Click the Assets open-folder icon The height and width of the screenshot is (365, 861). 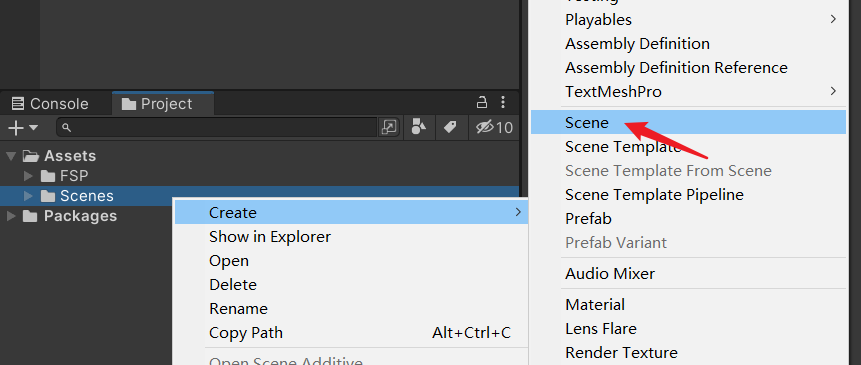(31, 156)
